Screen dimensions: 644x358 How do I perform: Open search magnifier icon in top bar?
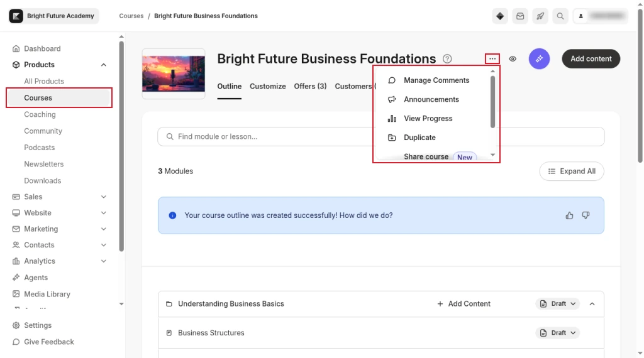[x=560, y=16]
